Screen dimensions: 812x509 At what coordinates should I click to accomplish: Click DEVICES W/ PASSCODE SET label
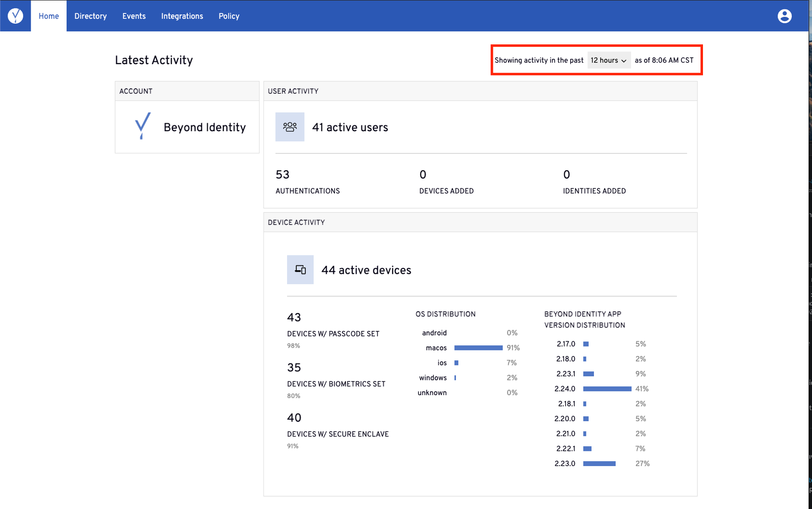click(333, 334)
